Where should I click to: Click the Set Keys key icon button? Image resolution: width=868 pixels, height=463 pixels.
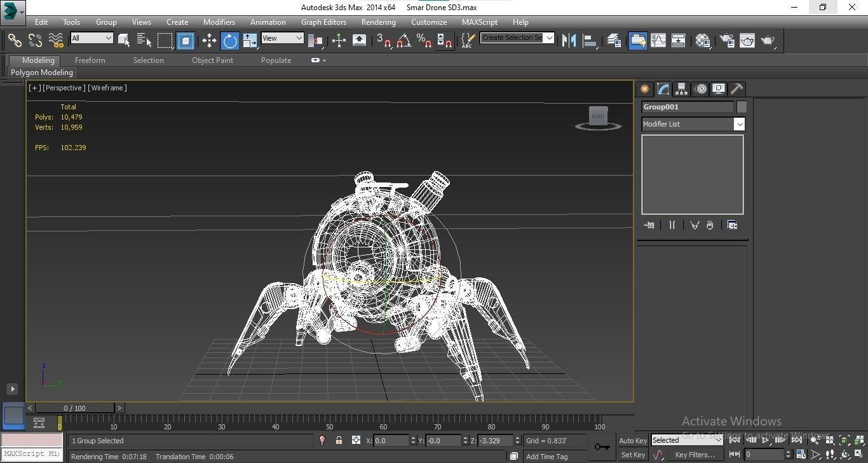coord(602,447)
